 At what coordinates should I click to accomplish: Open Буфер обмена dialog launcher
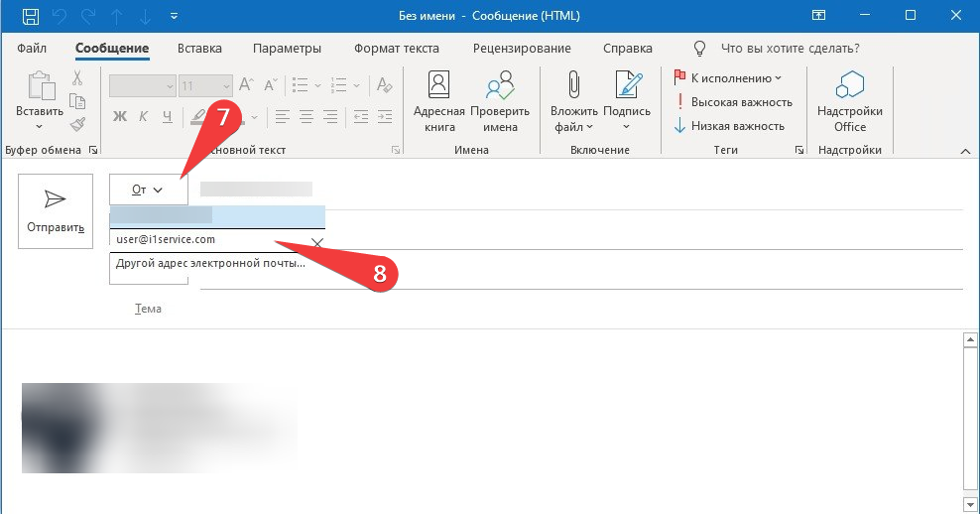[x=93, y=150]
